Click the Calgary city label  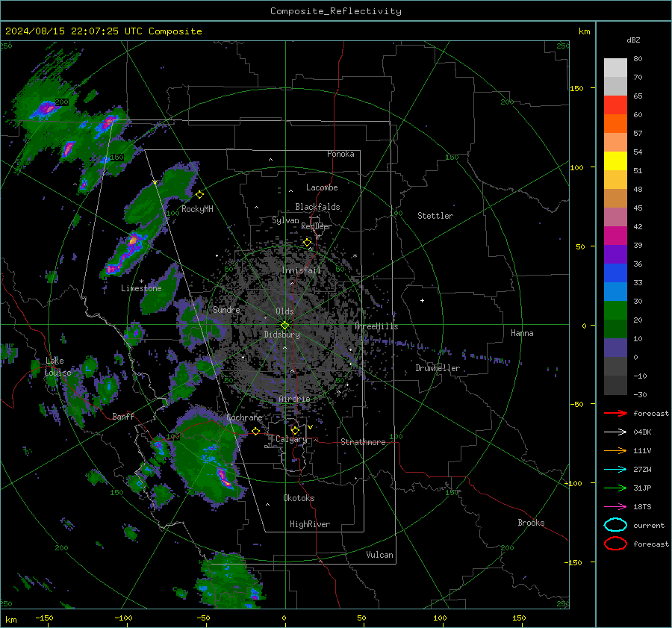(x=291, y=439)
